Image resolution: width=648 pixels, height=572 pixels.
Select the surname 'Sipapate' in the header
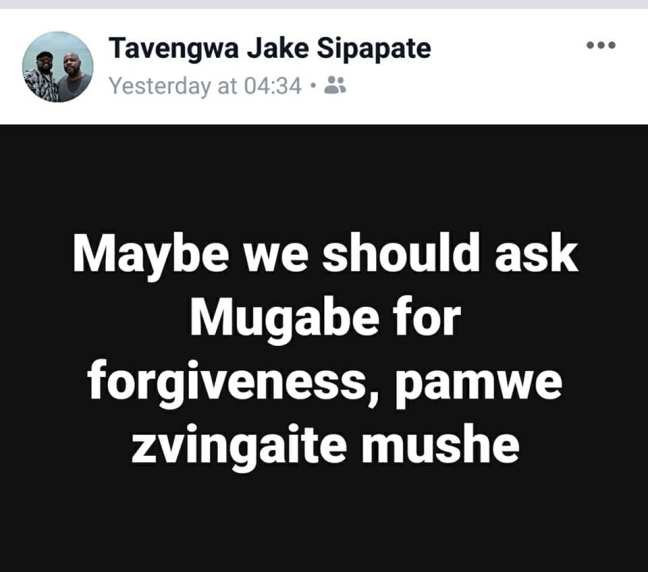[x=374, y=48]
